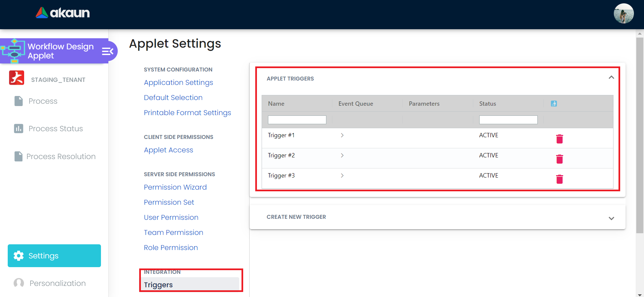This screenshot has height=297, width=644.
Task: Click the column chooser icon in table header
Action: (554, 104)
